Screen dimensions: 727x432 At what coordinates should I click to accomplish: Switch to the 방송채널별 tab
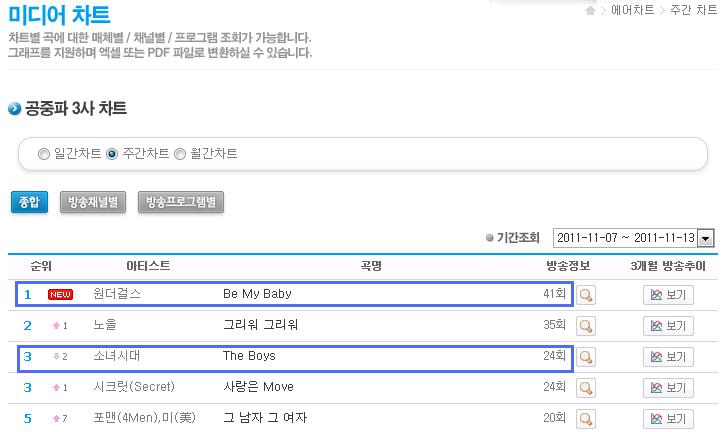pos(93,201)
